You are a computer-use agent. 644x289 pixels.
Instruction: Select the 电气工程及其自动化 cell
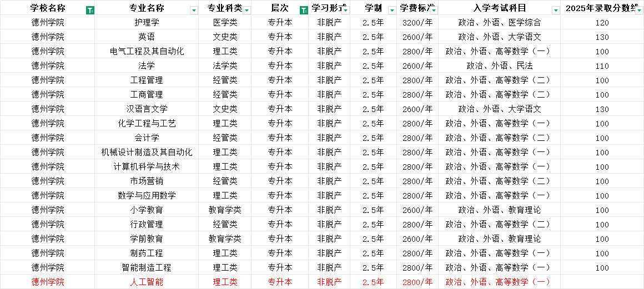click(x=147, y=52)
